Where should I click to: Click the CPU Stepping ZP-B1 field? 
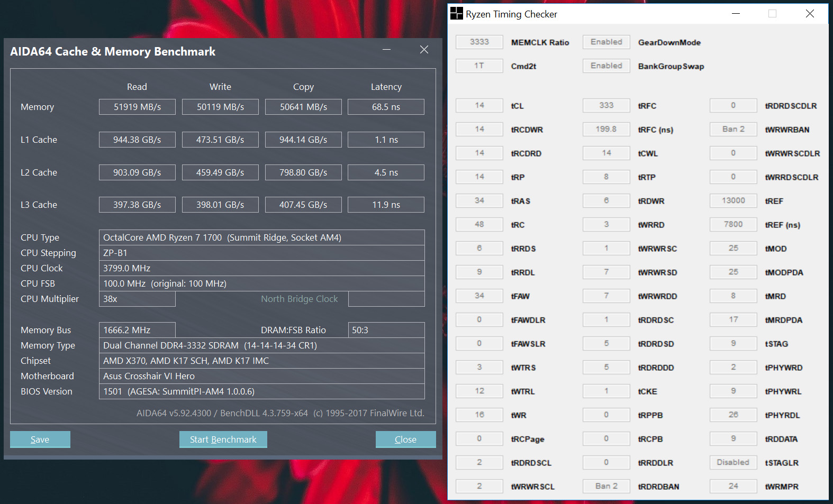(262, 253)
